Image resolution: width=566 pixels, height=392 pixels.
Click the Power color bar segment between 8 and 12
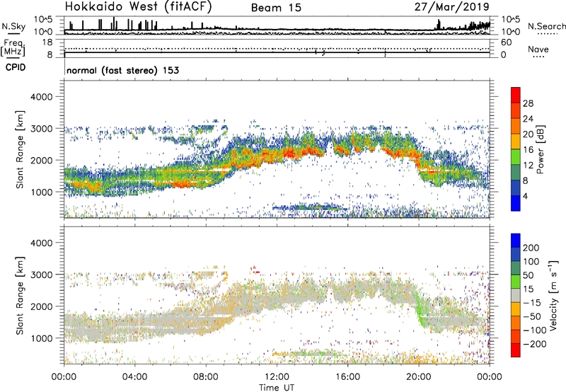tap(516, 172)
